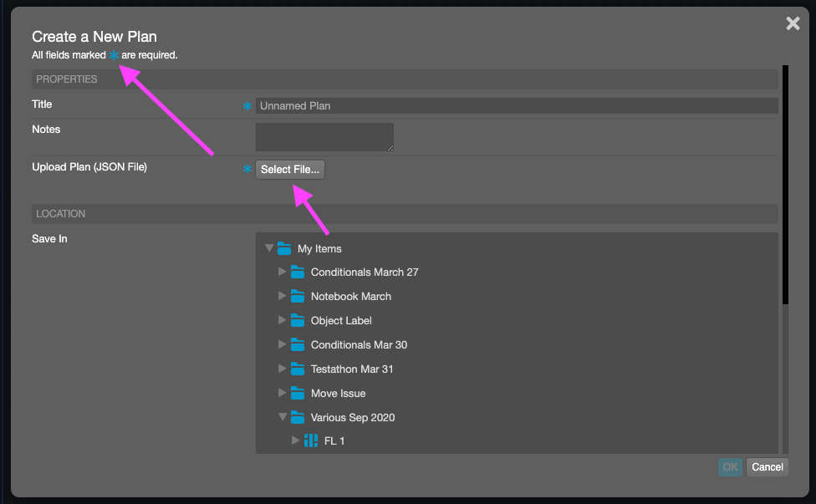This screenshot has width=816, height=504.
Task: Expand the Testathon Mar 31 folder
Action: (x=283, y=369)
